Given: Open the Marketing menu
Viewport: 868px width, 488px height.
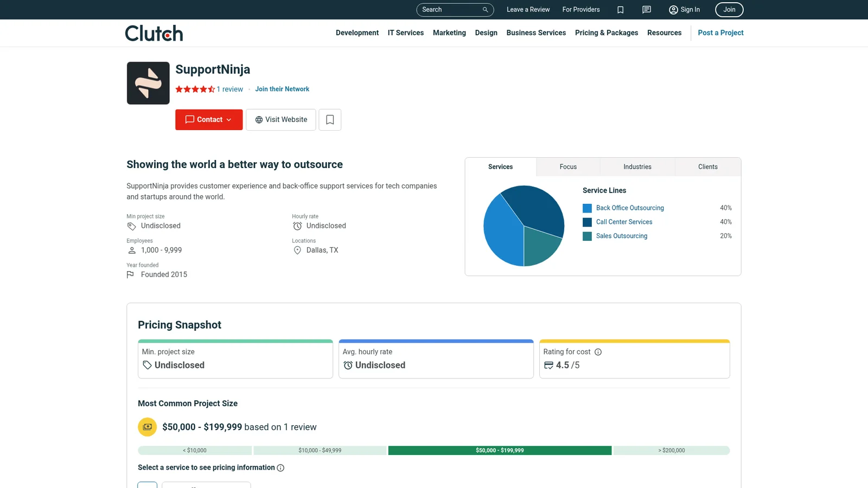Looking at the screenshot, I should (449, 33).
